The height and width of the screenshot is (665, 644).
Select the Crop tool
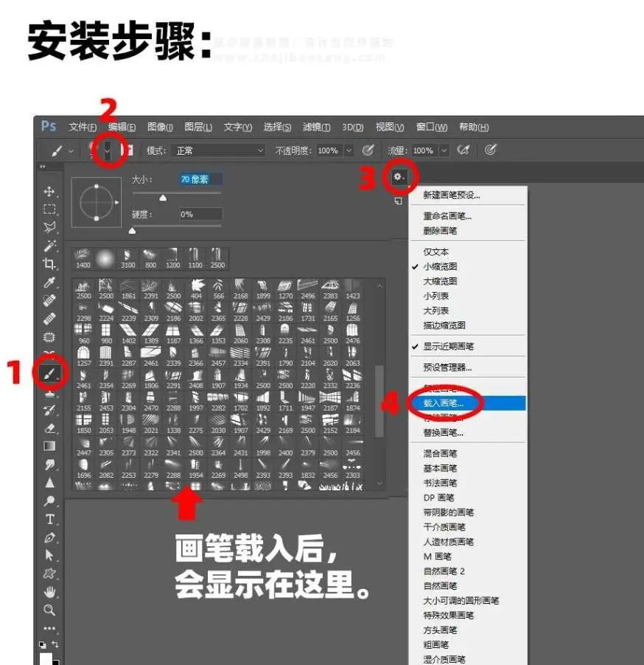[48, 260]
